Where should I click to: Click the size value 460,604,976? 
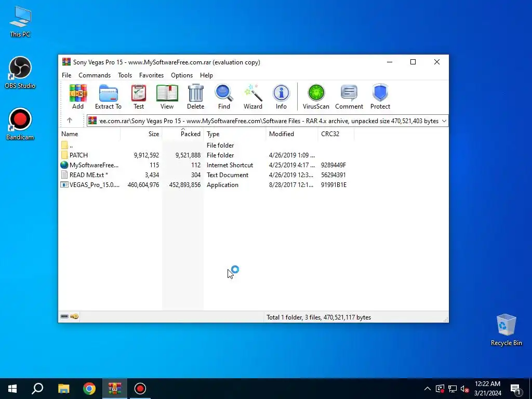point(143,185)
